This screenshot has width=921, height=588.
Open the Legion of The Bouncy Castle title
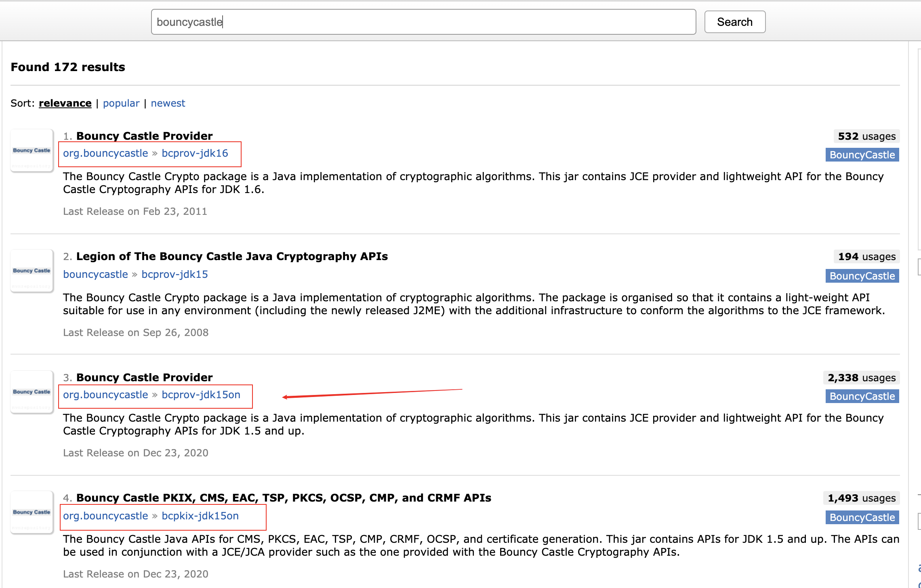point(232,256)
